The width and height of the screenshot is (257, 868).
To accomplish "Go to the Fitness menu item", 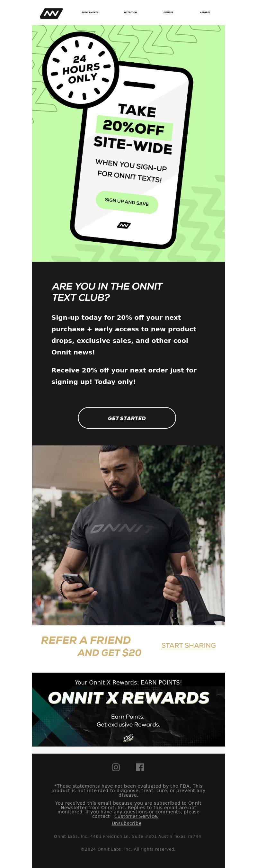I will (168, 13).
